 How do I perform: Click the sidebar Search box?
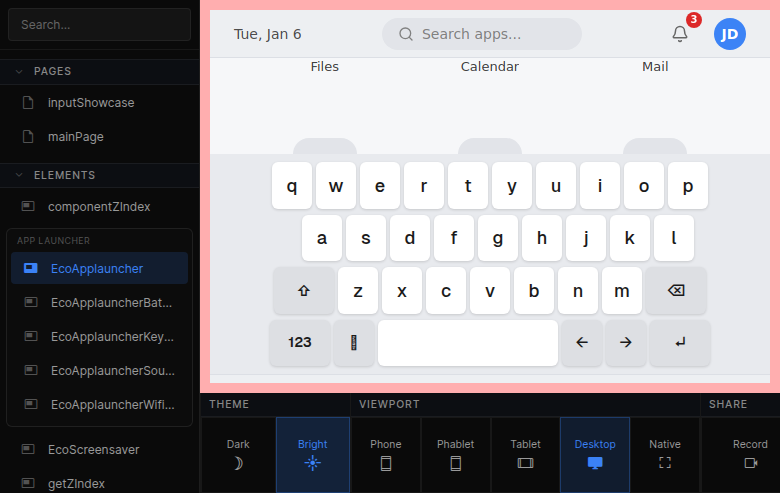[x=99, y=24]
